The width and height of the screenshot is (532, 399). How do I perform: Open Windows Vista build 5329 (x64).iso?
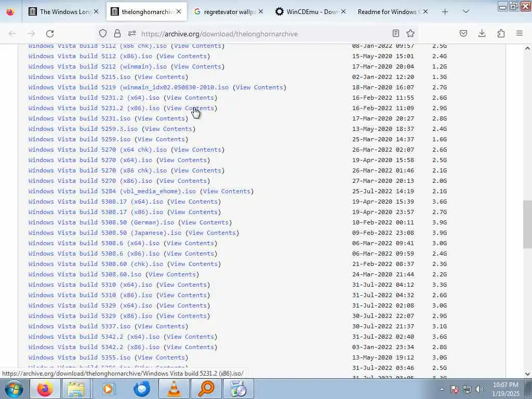(90, 305)
